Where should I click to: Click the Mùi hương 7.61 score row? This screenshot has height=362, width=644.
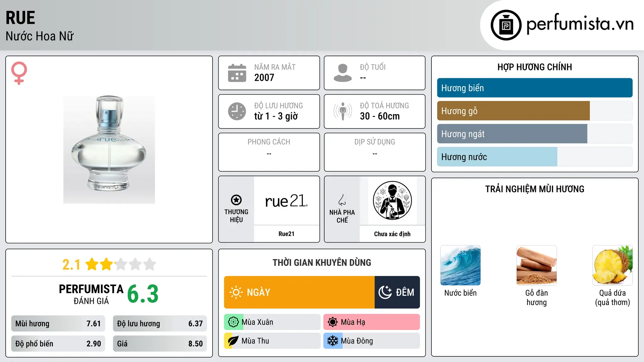click(58, 324)
